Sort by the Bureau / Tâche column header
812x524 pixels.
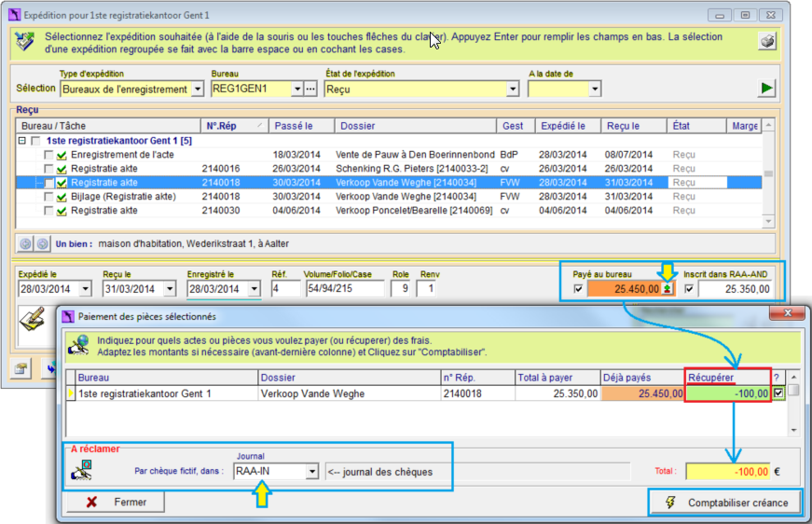(x=108, y=126)
